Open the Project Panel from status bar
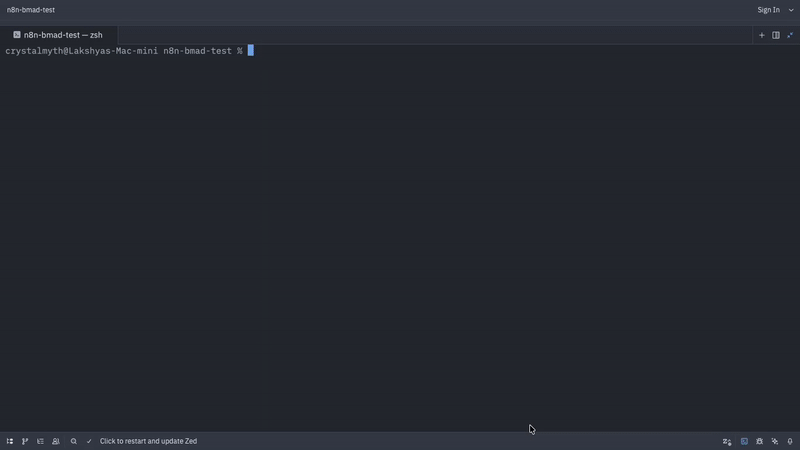Viewport: 800px width, 450px height. coord(10,441)
